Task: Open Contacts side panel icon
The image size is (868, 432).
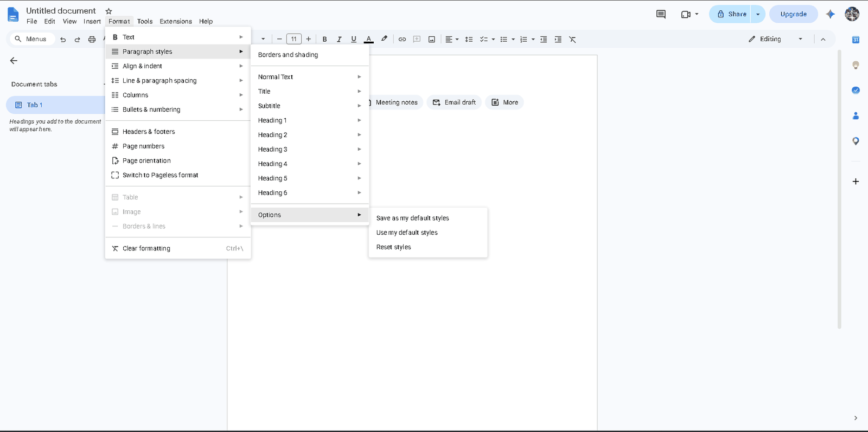Action: pyautogui.click(x=856, y=115)
